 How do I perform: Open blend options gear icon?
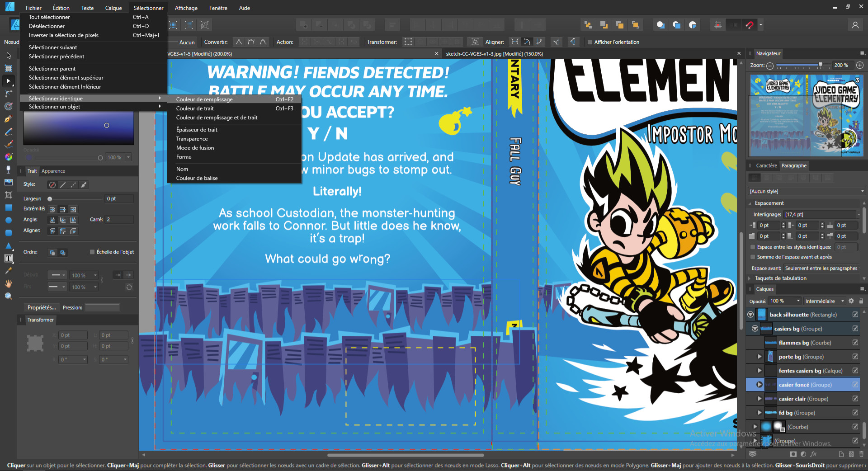(851, 301)
